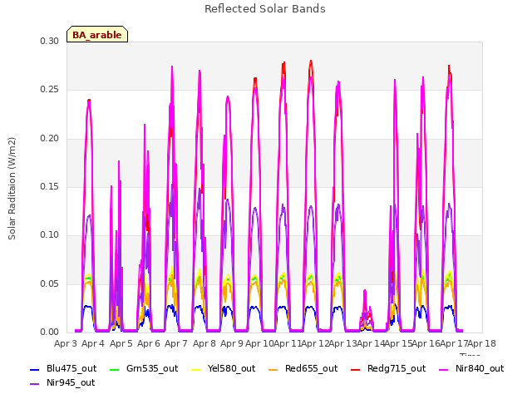This screenshot has width=532, height=399.
Task: Click the Apr 14 x-axis label
Action: (x=371, y=344)
